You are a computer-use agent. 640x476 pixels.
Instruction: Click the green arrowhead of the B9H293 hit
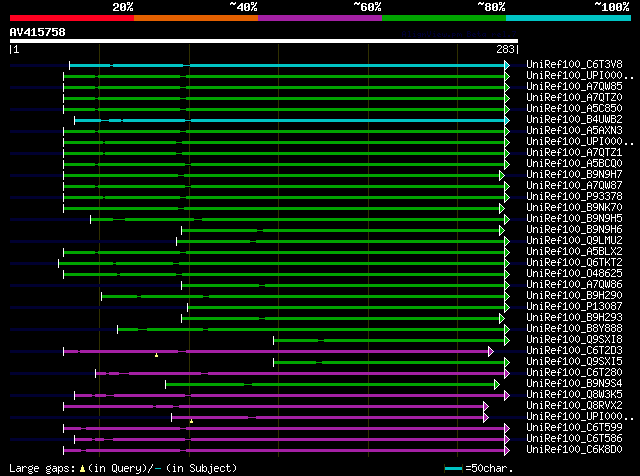click(502, 318)
